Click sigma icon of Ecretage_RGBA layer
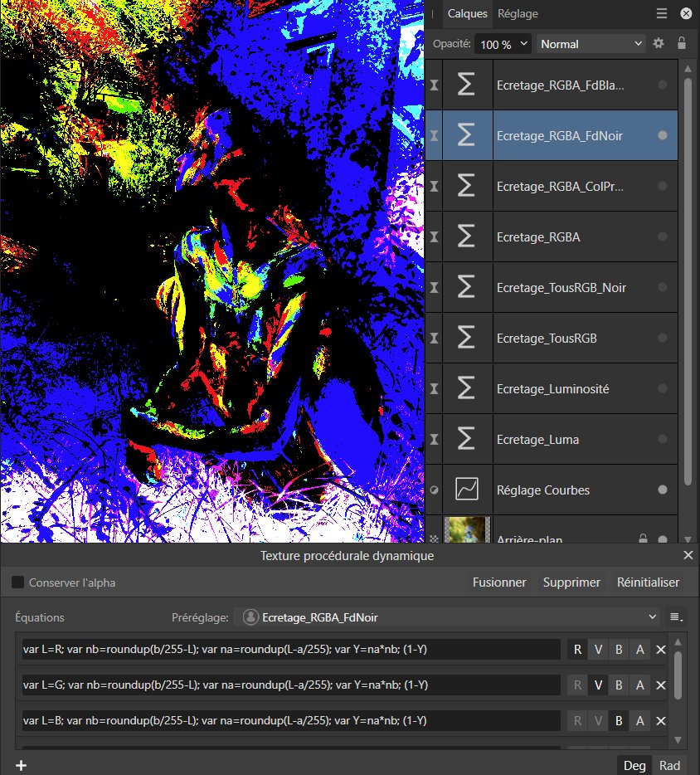 coord(466,236)
